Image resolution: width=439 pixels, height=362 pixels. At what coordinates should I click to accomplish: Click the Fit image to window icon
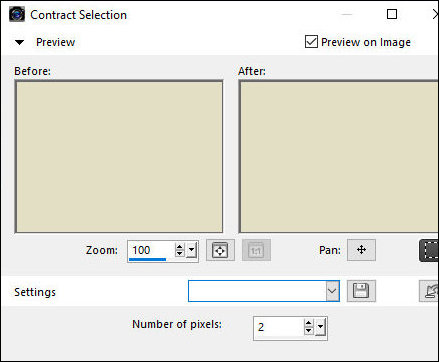(x=220, y=250)
